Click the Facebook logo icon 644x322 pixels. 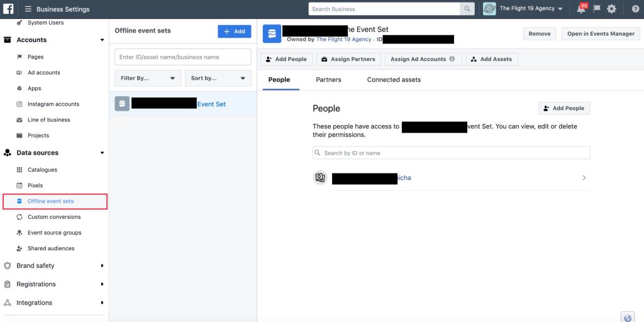coord(9,9)
